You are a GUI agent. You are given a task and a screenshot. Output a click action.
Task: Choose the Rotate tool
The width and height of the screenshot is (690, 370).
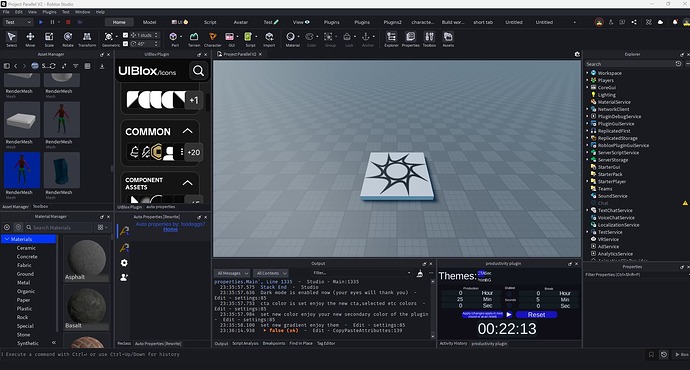coord(68,39)
